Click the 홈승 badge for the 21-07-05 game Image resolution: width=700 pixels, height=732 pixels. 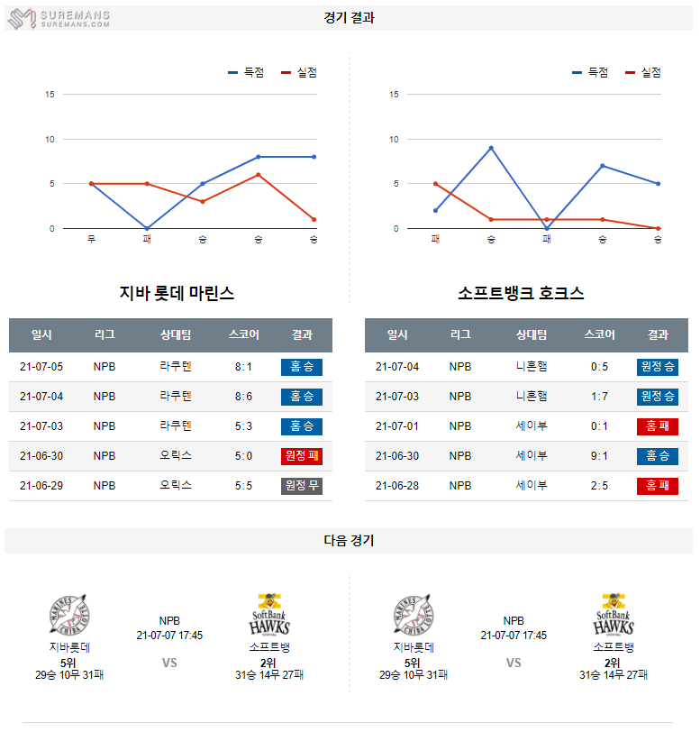coord(302,367)
